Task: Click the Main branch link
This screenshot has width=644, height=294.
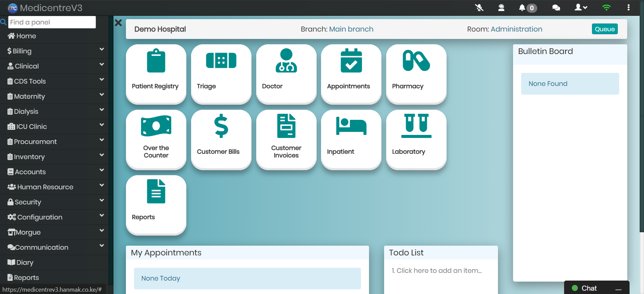Action: [351, 29]
